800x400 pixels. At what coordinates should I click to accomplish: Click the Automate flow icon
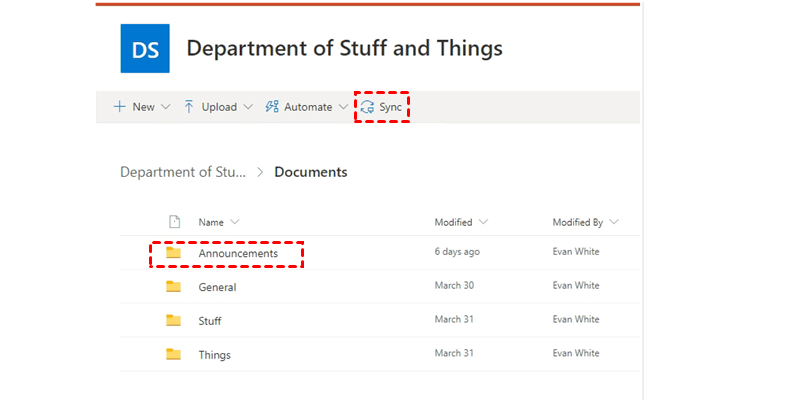tap(272, 107)
